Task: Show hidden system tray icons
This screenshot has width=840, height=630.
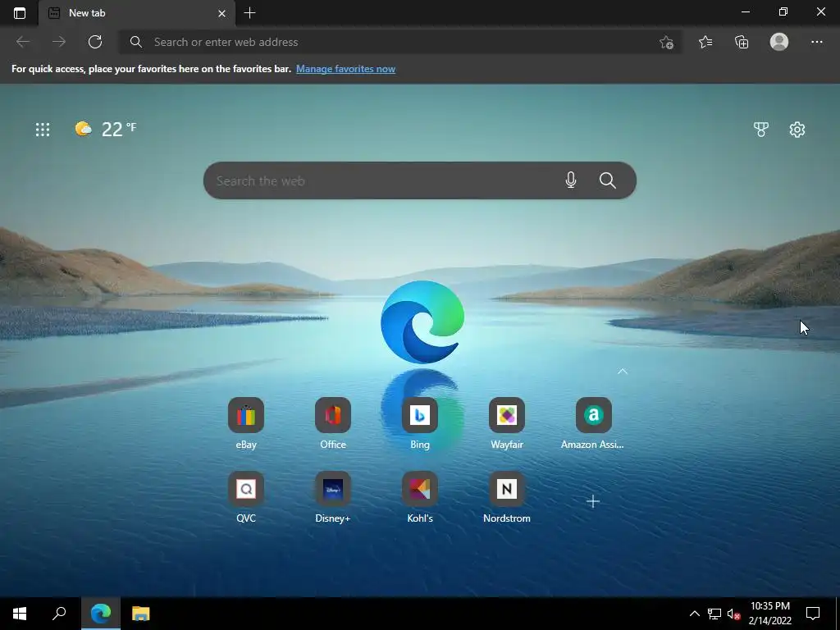Action: 694,614
